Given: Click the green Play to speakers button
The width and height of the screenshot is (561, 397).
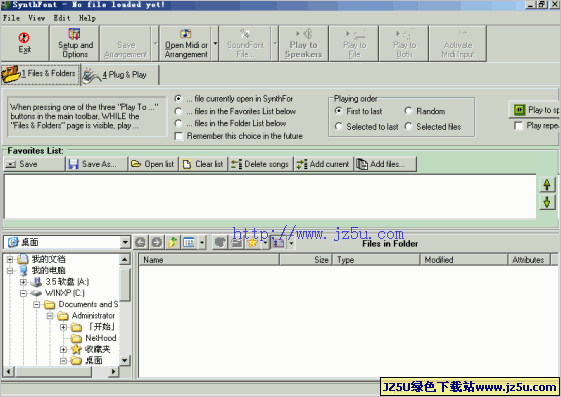Looking at the screenshot, I should click(x=535, y=110).
